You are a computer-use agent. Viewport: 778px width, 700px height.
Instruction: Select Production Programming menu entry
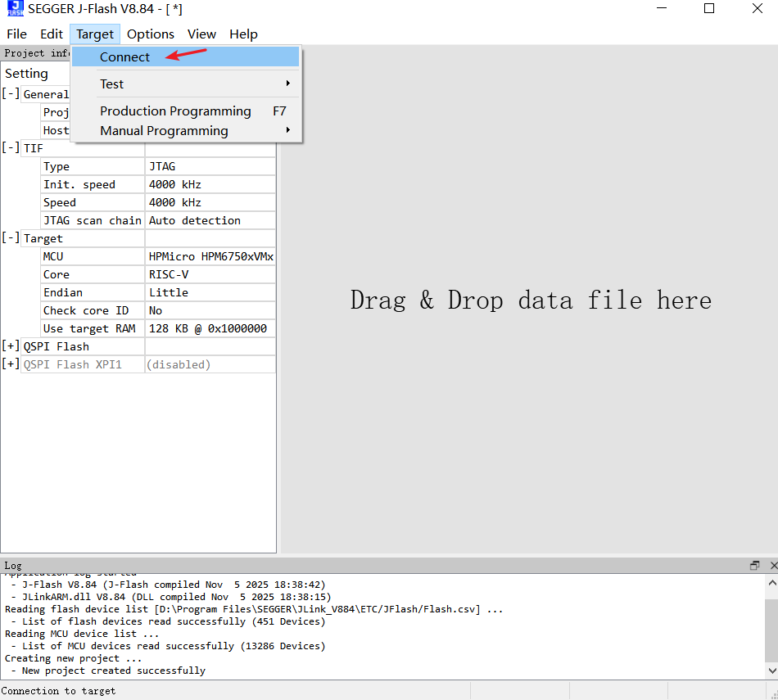tap(186, 111)
